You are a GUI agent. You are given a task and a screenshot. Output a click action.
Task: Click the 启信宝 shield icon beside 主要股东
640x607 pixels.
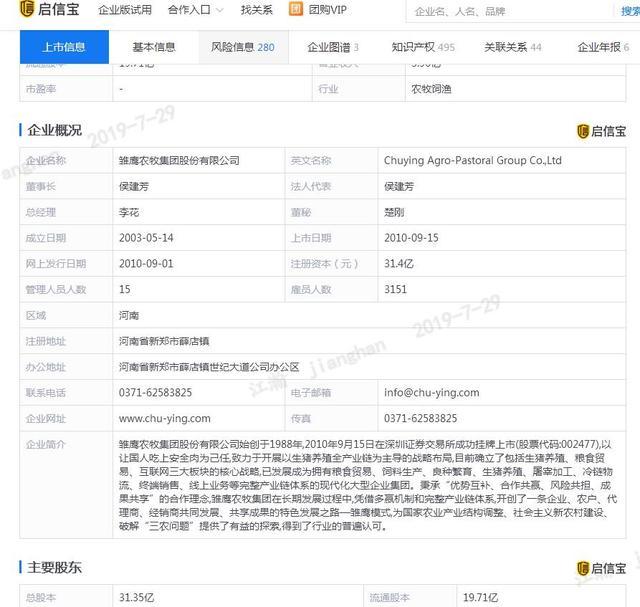coord(583,568)
